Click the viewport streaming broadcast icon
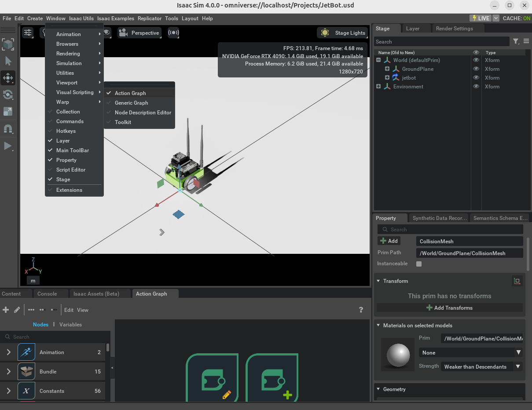532x410 pixels. [x=174, y=33]
